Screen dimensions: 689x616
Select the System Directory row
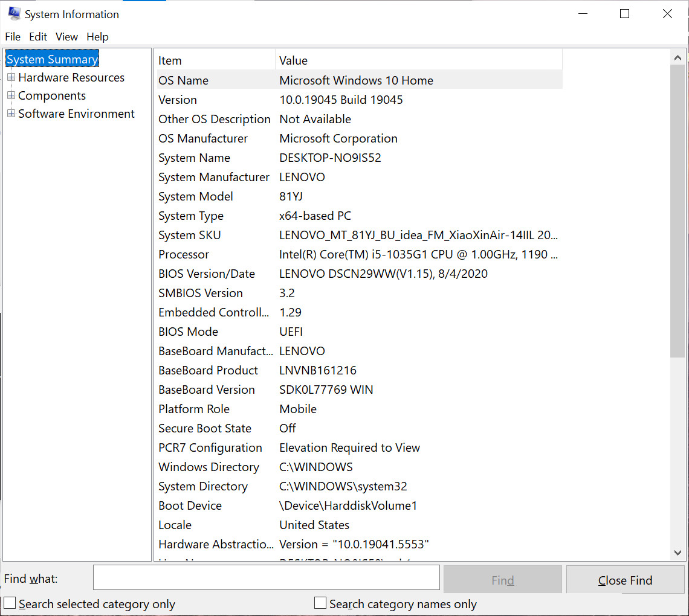pos(360,486)
